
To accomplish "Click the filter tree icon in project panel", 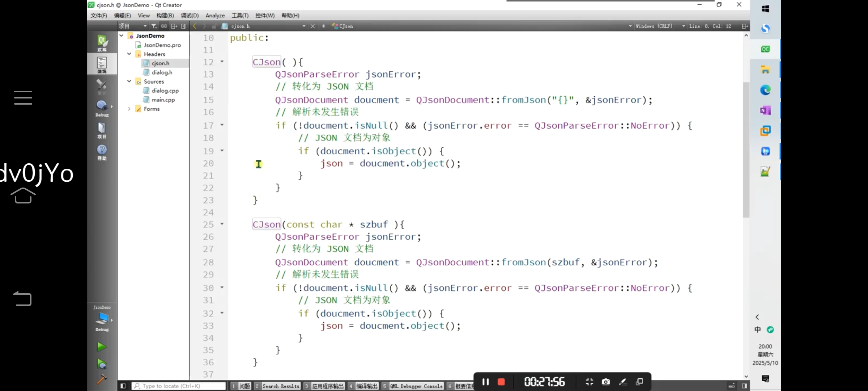I will pyautogui.click(x=154, y=26).
